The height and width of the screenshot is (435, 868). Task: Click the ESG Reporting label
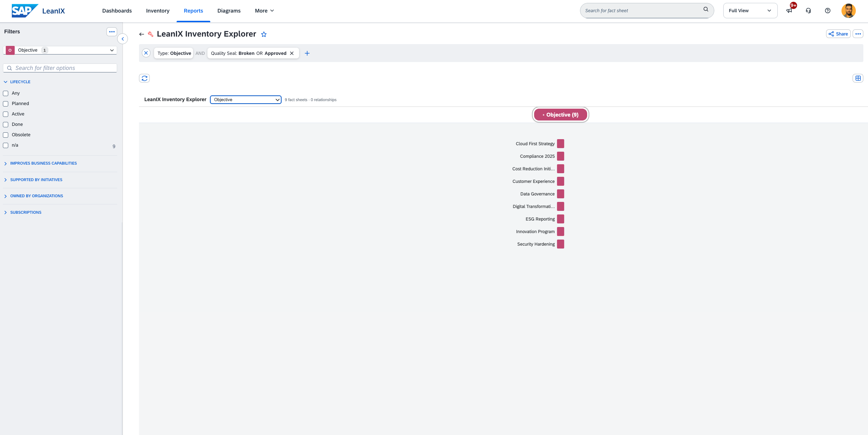[x=540, y=219]
